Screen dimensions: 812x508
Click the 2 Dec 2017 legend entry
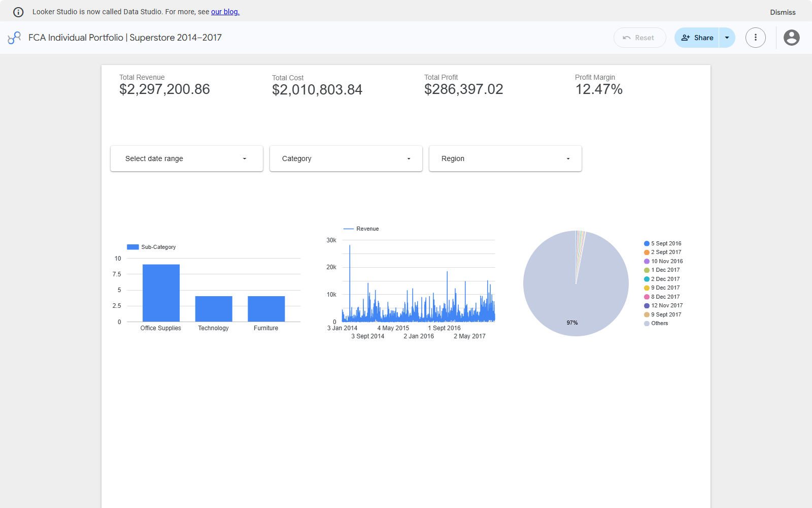pos(662,279)
